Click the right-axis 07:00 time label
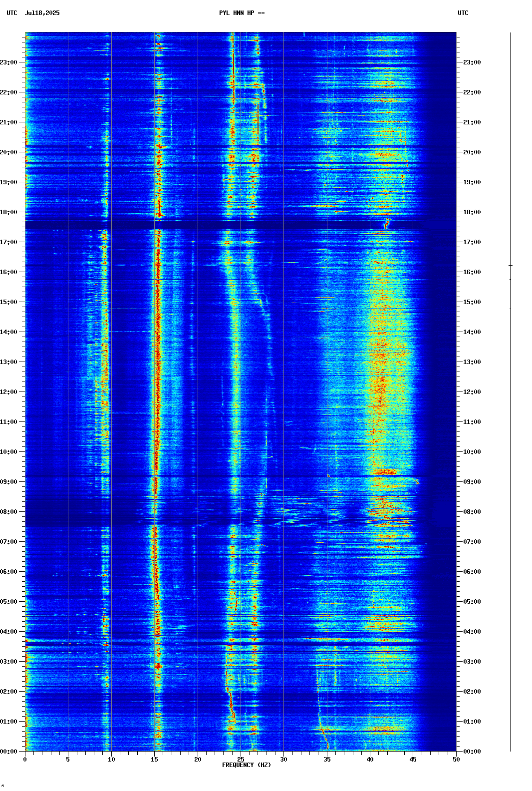Viewport: 532px width, 791px height. [x=472, y=542]
